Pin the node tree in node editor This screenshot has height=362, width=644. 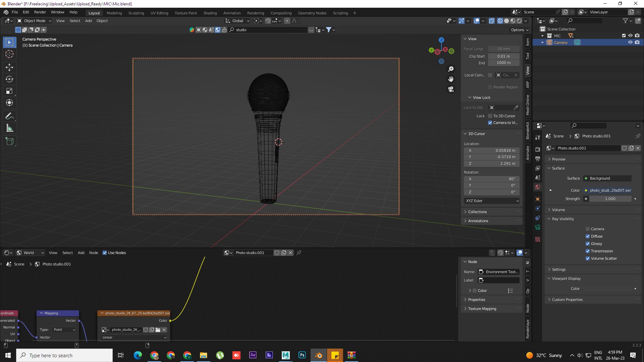pyautogui.click(x=299, y=253)
